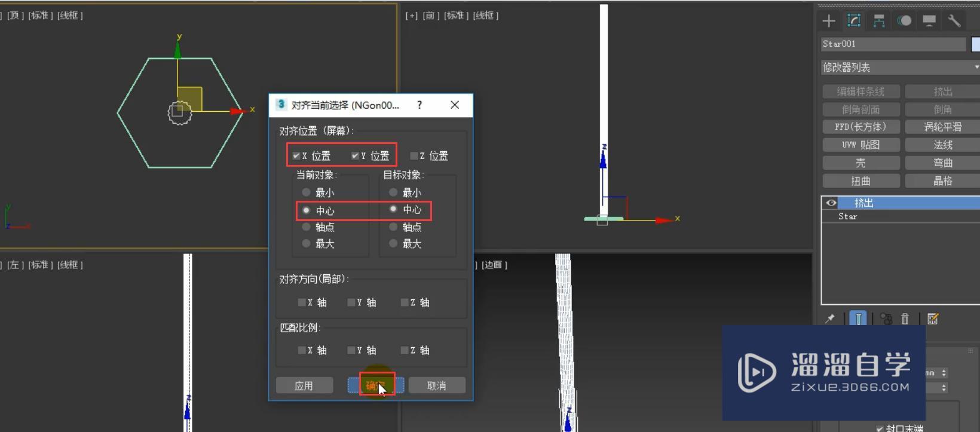Delete modifier with trash icon
The width and height of the screenshot is (980, 432).
tap(905, 319)
